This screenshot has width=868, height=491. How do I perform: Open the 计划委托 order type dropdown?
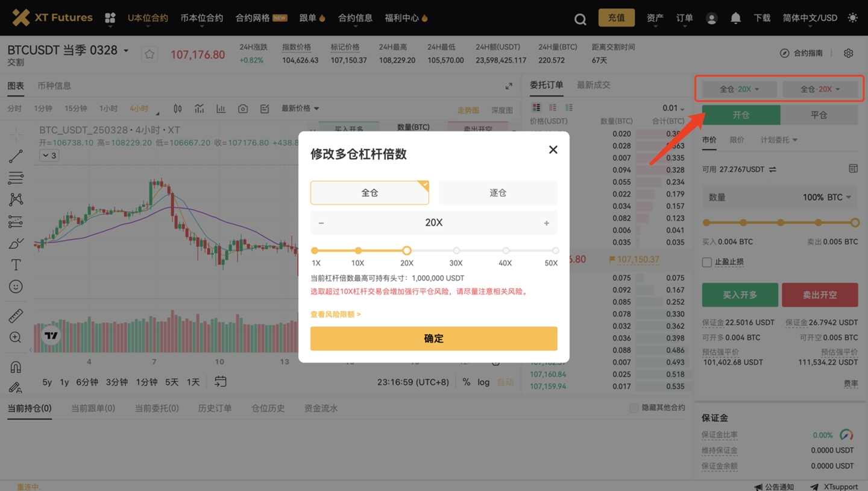click(x=778, y=140)
